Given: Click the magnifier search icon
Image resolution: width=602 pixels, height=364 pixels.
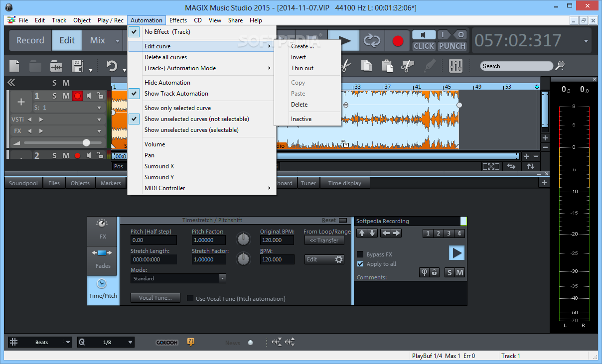Looking at the screenshot, I should click(x=560, y=66).
